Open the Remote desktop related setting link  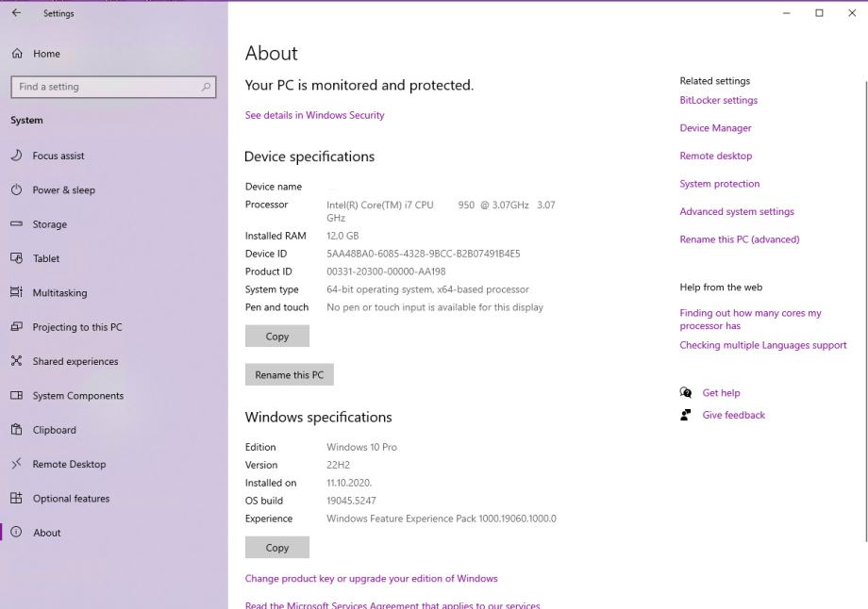[x=716, y=156]
